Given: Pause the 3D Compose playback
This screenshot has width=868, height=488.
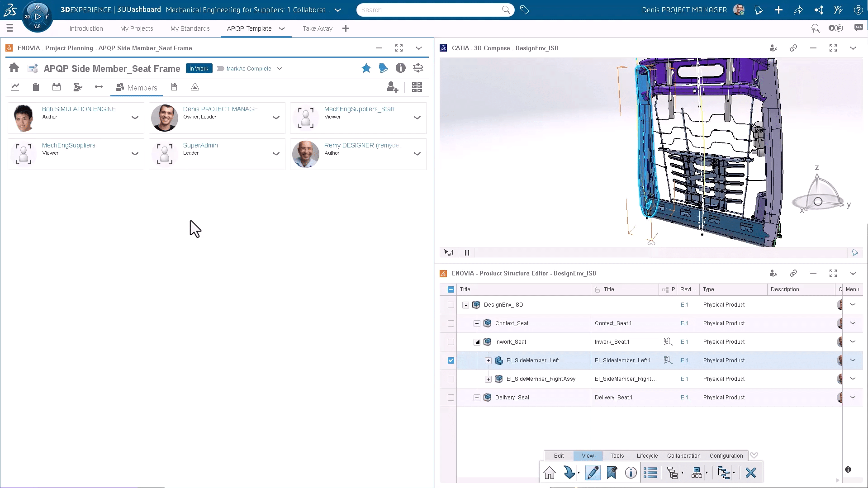Looking at the screenshot, I should pyautogui.click(x=467, y=252).
